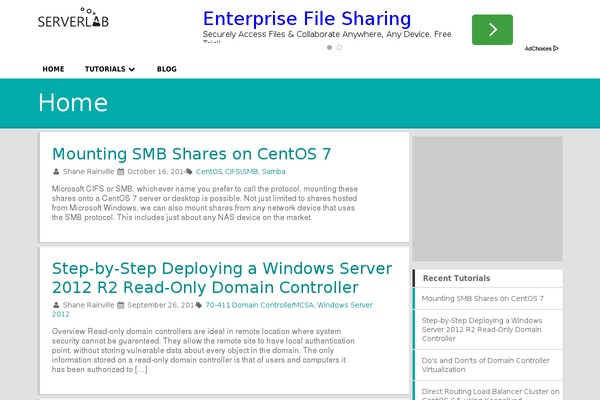Viewport: 600px width, 400px height.
Task: Open the Domain Controller tag link
Action: (x=262, y=305)
